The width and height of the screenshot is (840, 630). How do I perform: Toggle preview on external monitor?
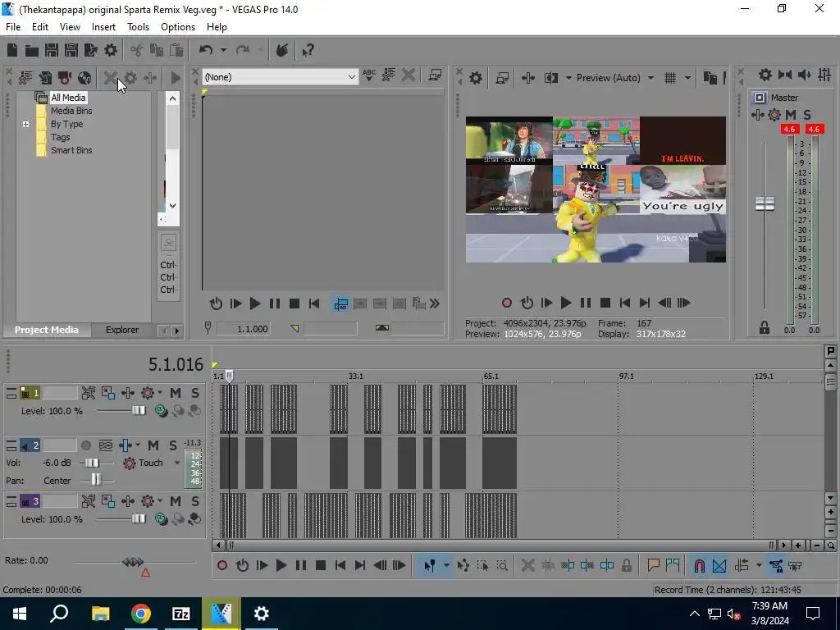[x=502, y=78]
